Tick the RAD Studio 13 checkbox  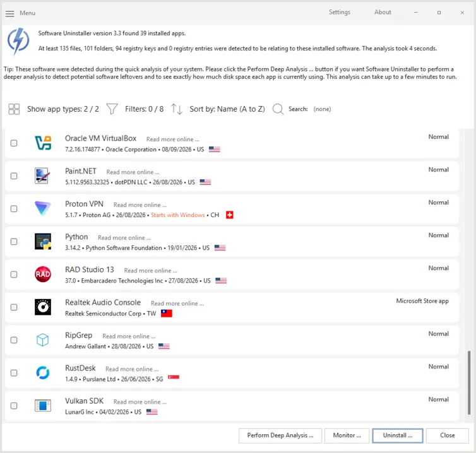tap(14, 274)
